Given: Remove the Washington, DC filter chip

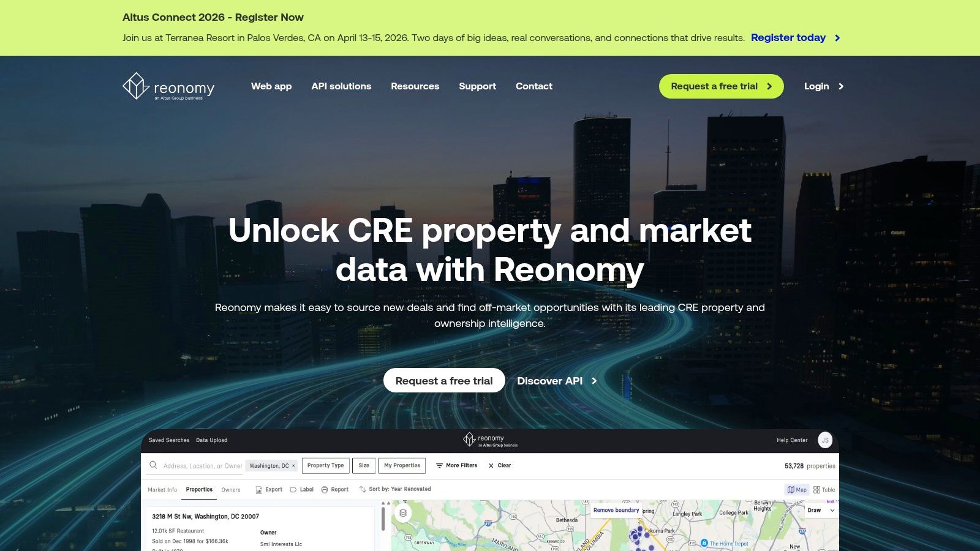Looking at the screenshot, I should coord(293,466).
